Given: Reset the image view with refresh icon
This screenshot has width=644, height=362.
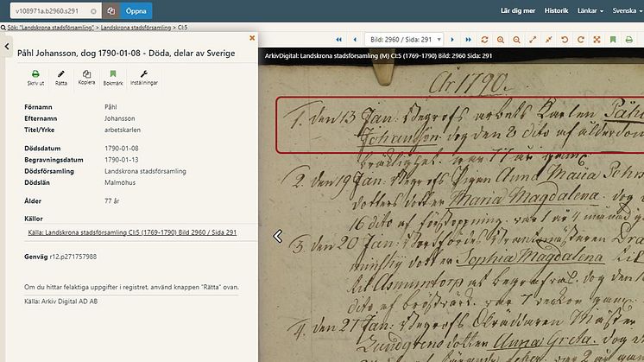Looking at the screenshot, I should (x=485, y=40).
